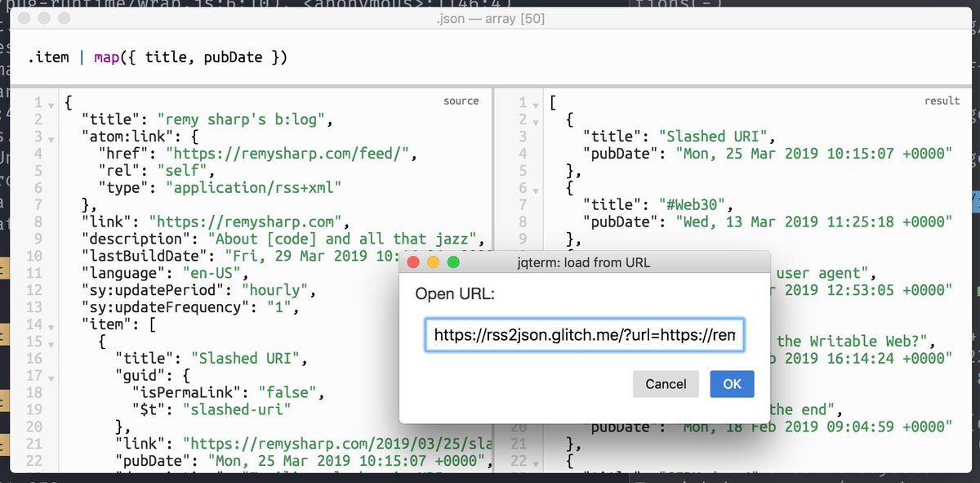The width and height of the screenshot is (980, 483).
Task: Minimize the dialog using the yellow button
Action: pos(434,263)
